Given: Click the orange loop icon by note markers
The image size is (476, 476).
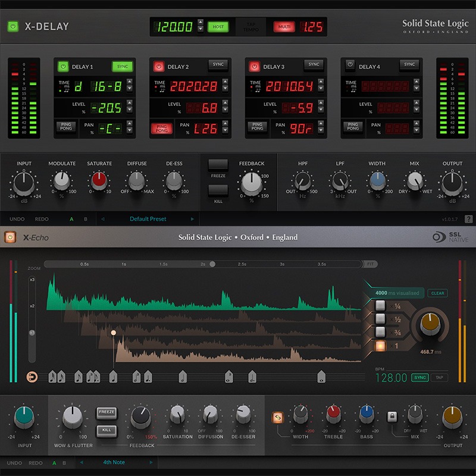Looking at the screenshot, I should pyautogui.click(x=32, y=377).
